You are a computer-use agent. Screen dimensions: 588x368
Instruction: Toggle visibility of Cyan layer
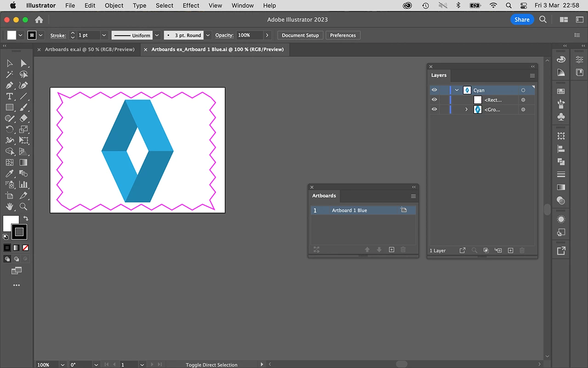(434, 90)
